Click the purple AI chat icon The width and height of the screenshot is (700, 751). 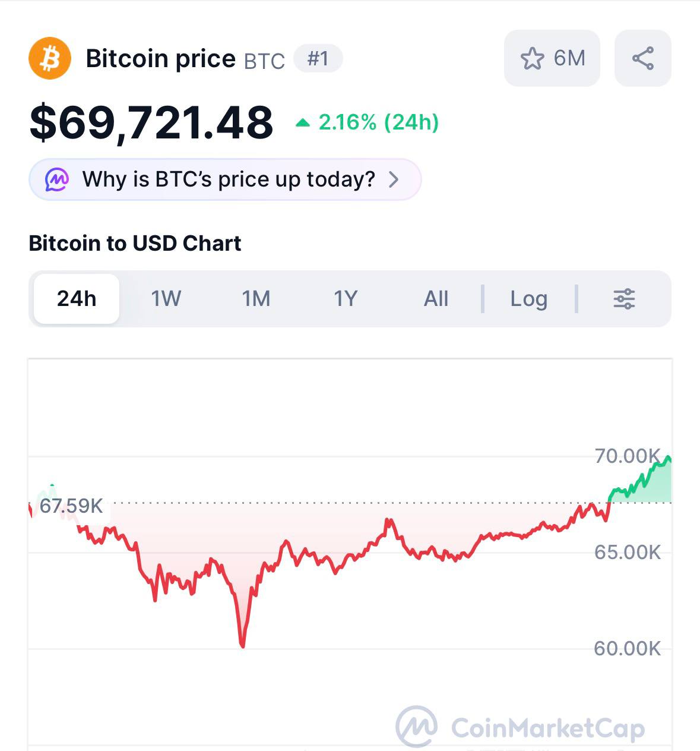(57, 179)
